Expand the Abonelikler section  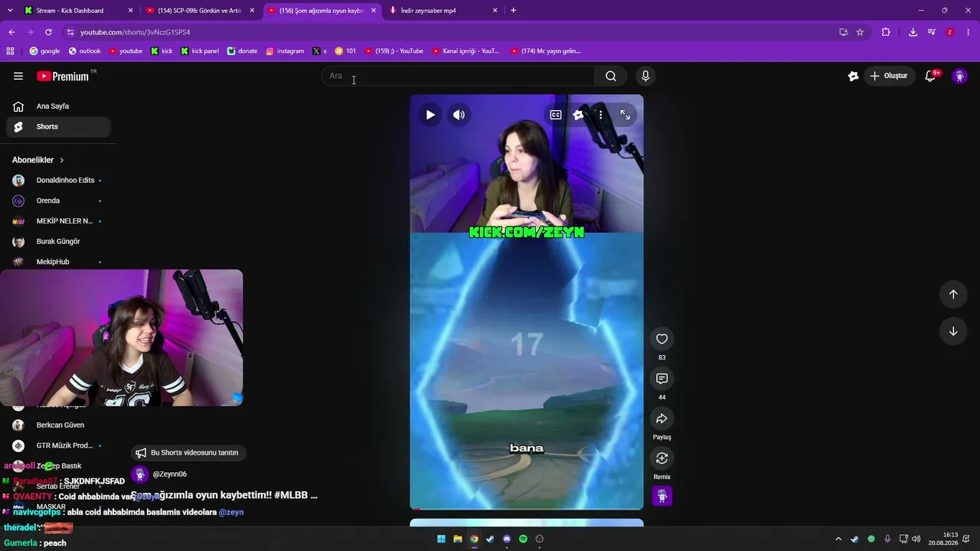point(38,160)
